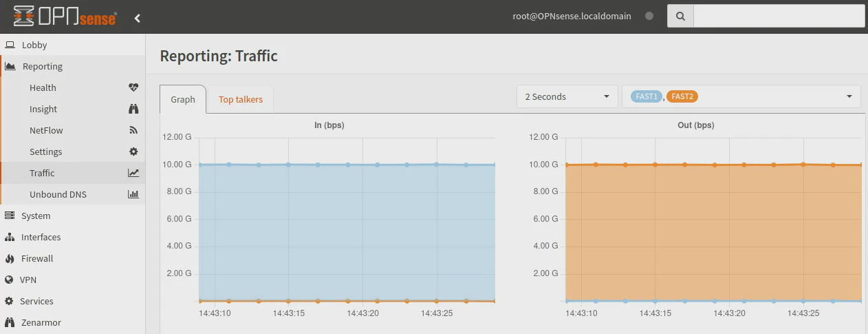Click the Lobby laptop icon
This screenshot has height=334, width=868.
10,45
